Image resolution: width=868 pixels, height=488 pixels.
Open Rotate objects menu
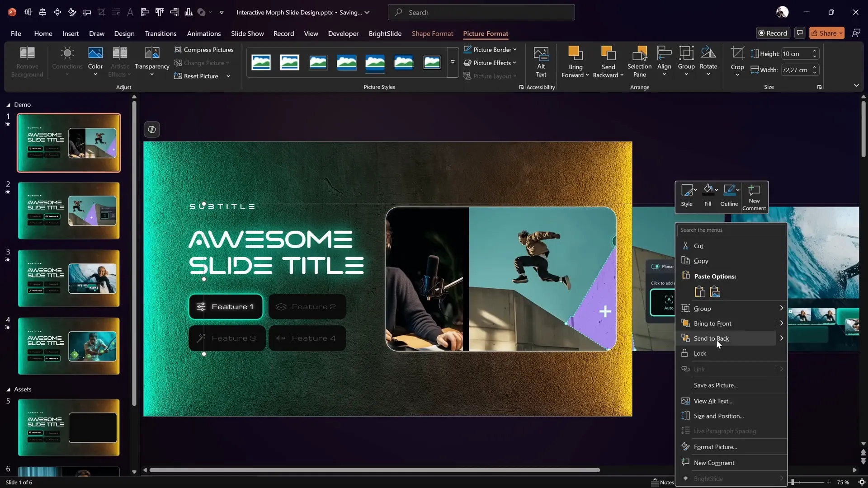708,62
